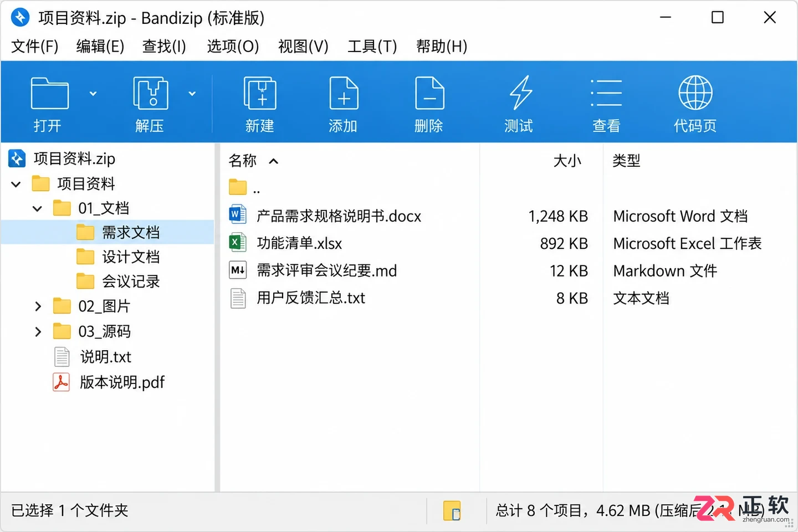Run the Test (测试) lightning icon

(520, 93)
